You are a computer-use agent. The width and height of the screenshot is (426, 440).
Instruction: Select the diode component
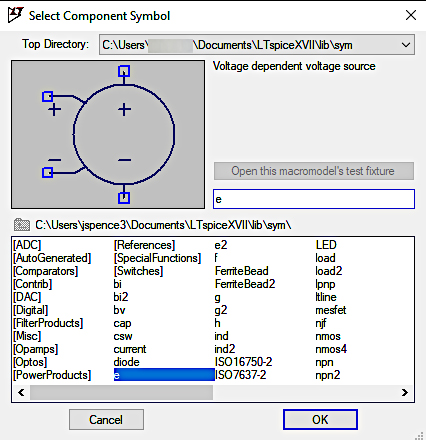[127, 362]
